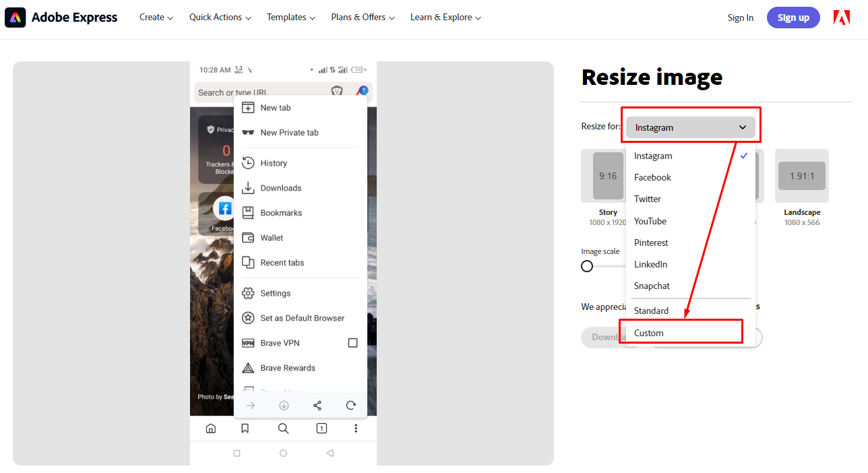The height and width of the screenshot is (473, 868).
Task: Select the Story 9:16 preset icon
Action: pyautogui.click(x=608, y=175)
